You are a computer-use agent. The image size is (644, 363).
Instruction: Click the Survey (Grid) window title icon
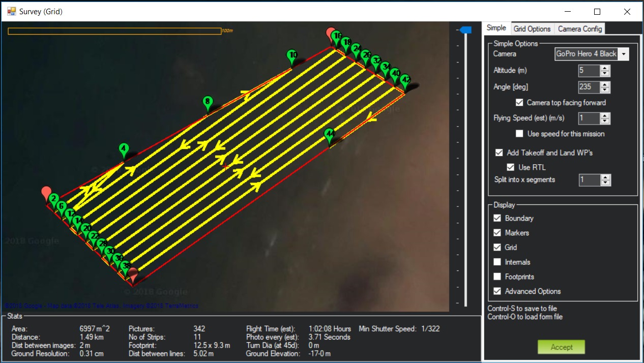click(11, 11)
